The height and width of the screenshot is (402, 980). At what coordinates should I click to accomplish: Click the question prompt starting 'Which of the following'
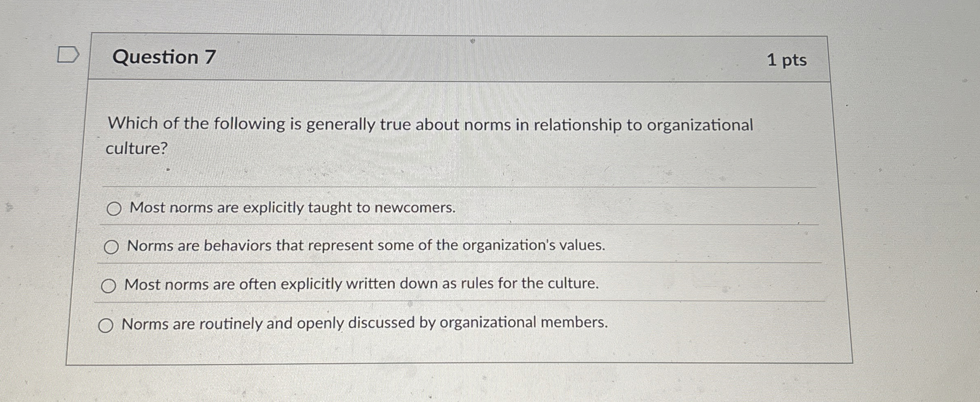coord(429,136)
